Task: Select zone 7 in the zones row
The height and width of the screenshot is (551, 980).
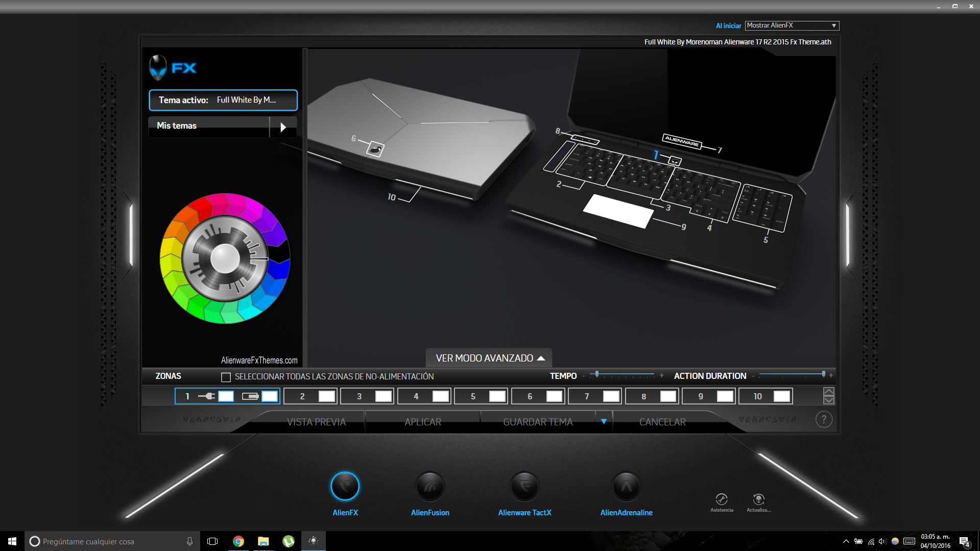Action: click(595, 396)
